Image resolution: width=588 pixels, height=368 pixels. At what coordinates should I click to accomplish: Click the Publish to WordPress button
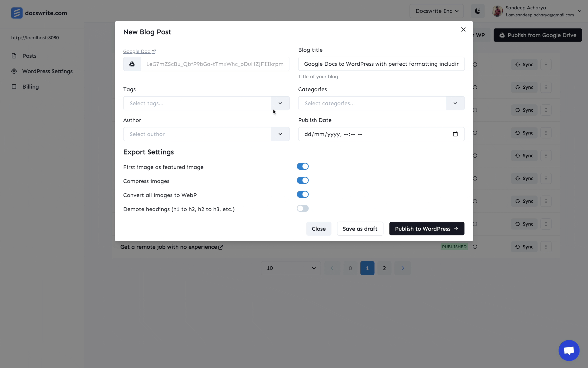click(x=426, y=229)
